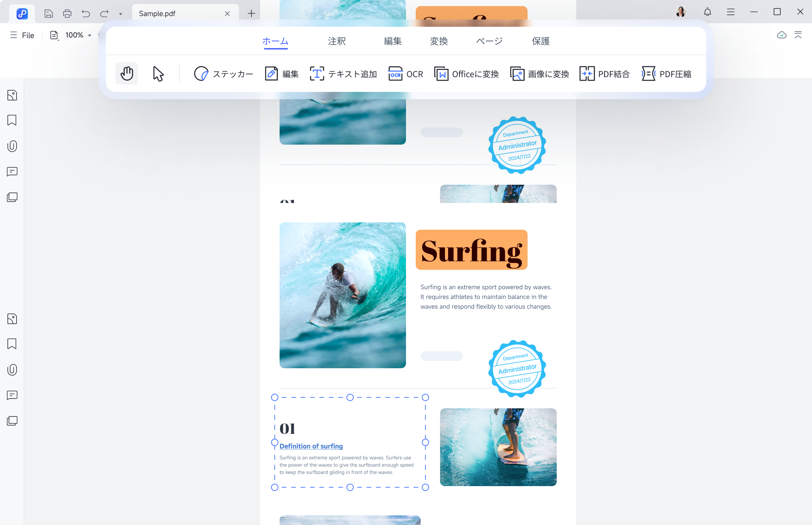The height and width of the screenshot is (525, 812).
Task: Click the paragraph "Surfing is an extreme sport powered by waves. It requires"
Action: (x=486, y=297)
